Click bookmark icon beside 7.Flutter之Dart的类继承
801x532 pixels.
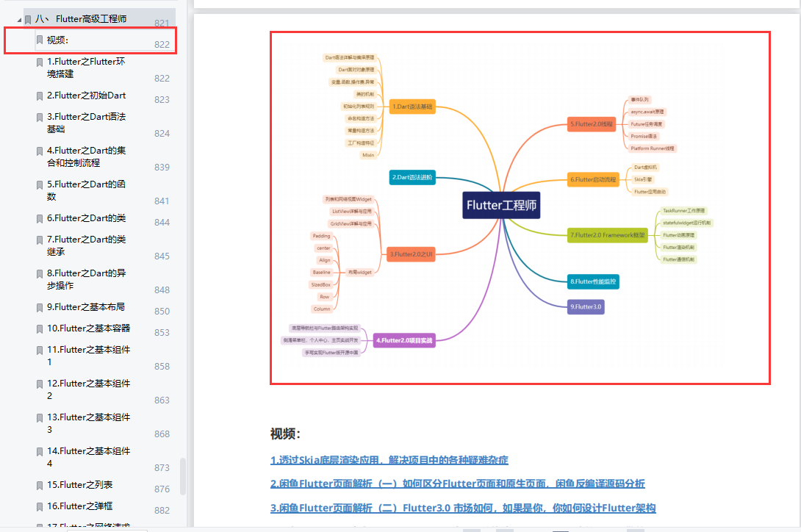pos(40,240)
